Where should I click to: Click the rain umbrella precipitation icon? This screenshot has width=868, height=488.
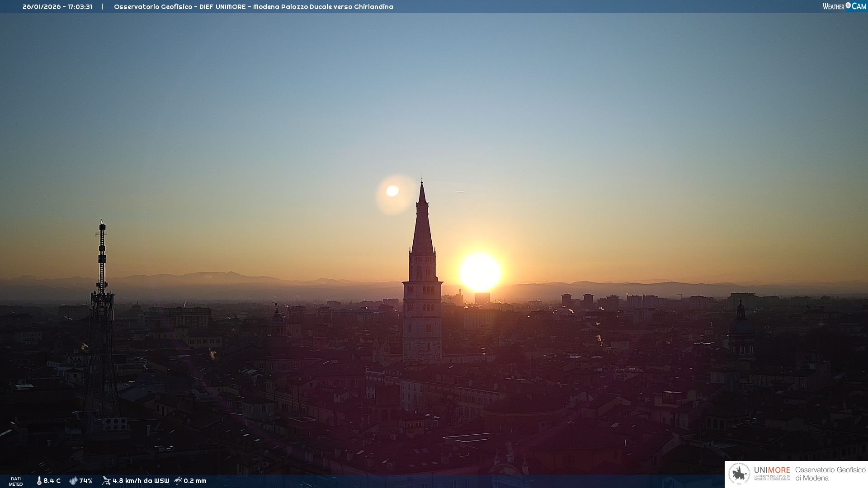click(x=178, y=481)
